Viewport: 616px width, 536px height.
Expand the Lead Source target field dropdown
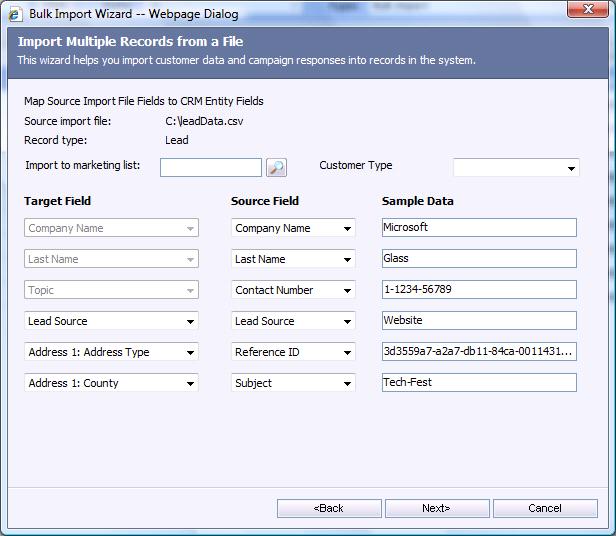coord(111,321)
